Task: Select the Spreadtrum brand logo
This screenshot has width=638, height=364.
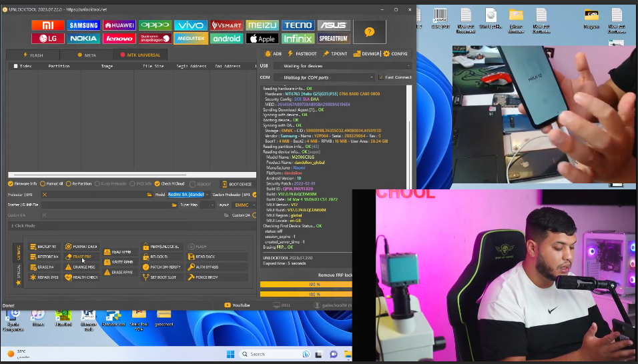Action: [334, 39]
